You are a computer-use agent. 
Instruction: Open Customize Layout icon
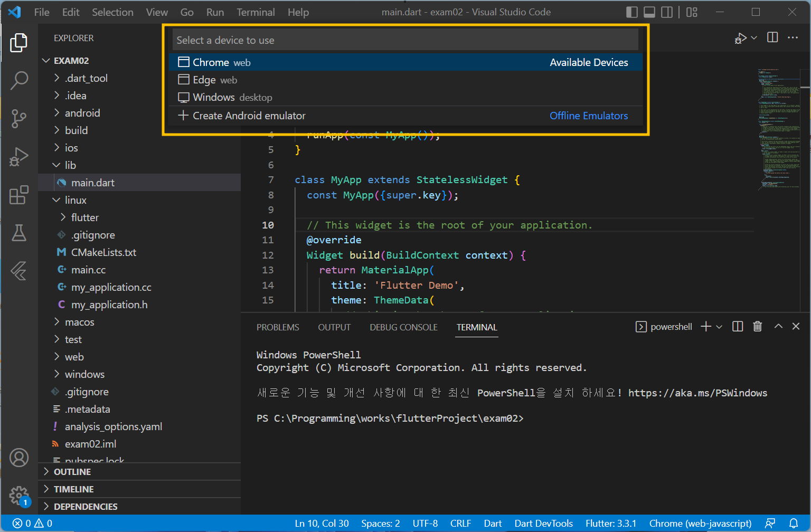click(x=692, y=12)
